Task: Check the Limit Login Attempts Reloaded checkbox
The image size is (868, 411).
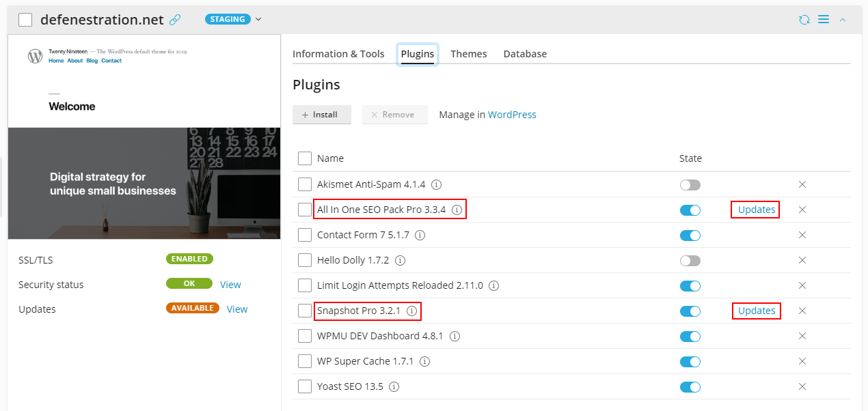Action: pos(305,285)
